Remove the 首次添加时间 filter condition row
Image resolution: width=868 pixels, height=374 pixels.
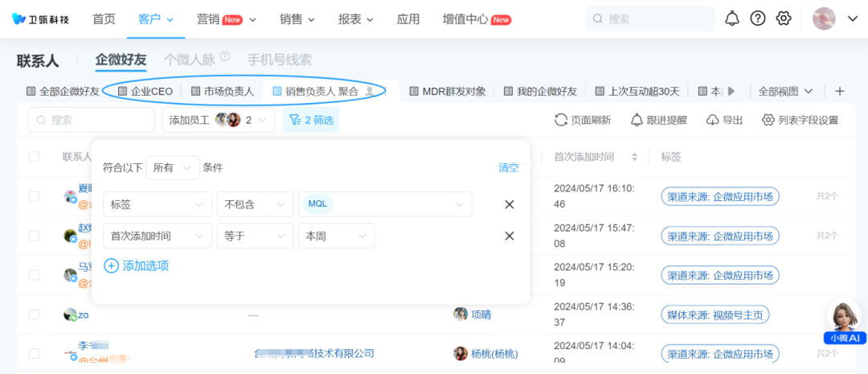coord(509,236)
